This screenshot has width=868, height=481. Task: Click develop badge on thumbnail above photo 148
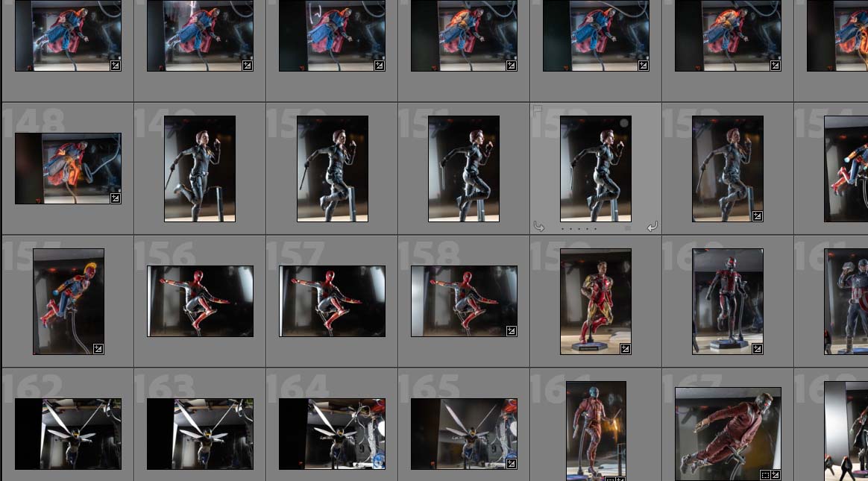[x=115, y=66]
